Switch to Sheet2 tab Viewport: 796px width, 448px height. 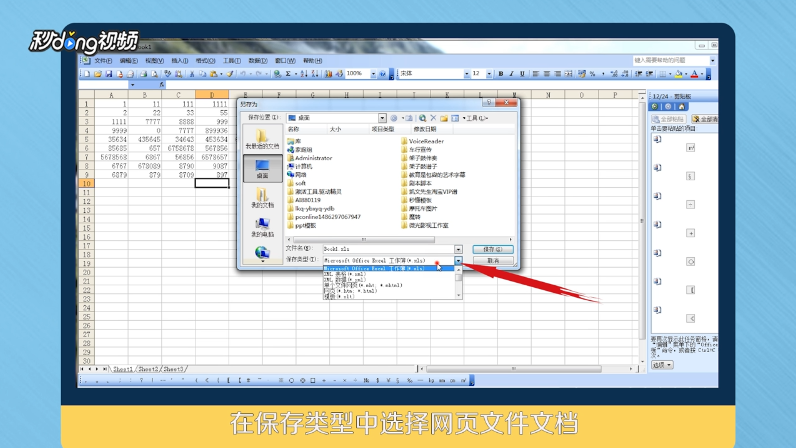pos(149,369)
